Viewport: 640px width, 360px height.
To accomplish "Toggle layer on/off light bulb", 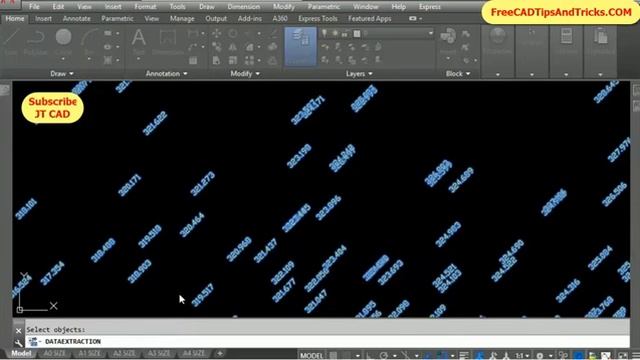I will point(324,33).
